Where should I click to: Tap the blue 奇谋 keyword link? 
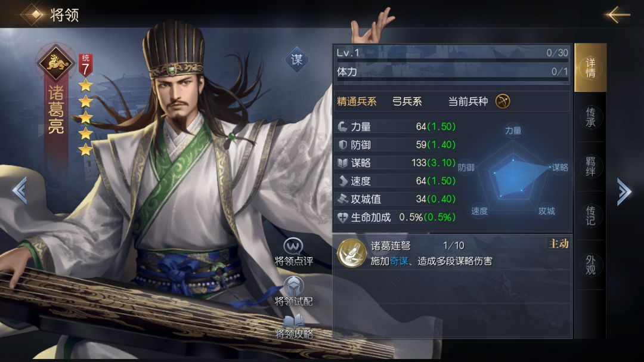(399, 261)
